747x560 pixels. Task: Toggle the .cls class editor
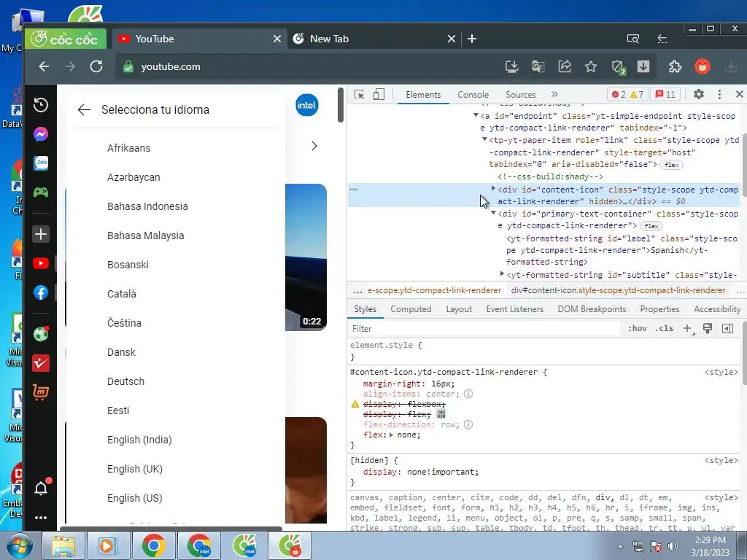point(664,329)
